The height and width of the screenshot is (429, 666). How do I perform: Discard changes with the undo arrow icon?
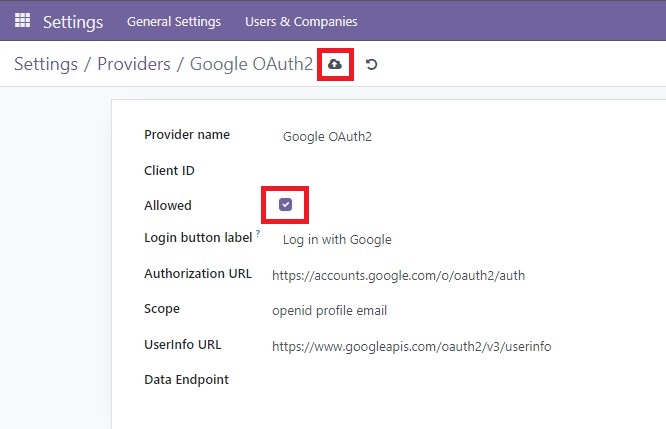tap(371, 64)
